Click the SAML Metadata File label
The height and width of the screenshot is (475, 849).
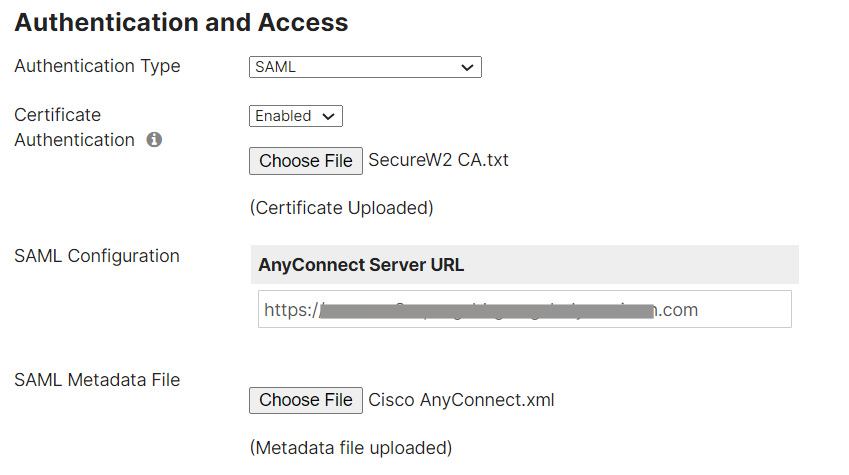coord(97,380)
